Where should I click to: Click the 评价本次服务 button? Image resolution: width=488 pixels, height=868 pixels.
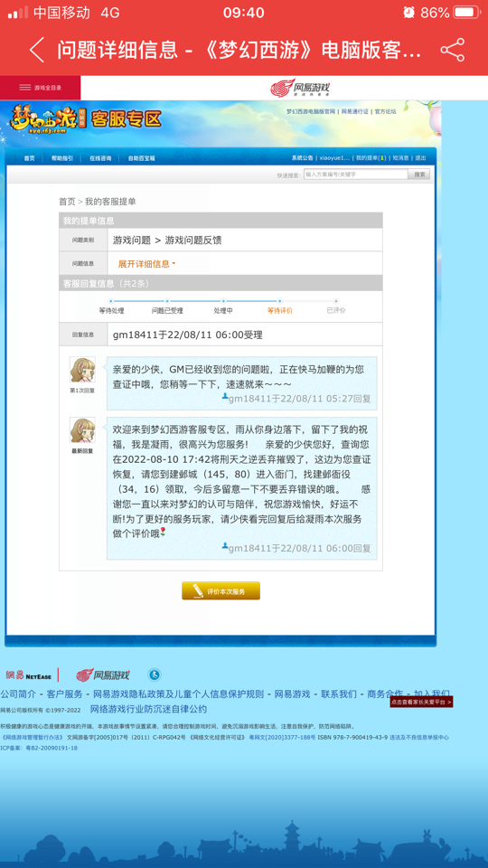click(221, 590)
